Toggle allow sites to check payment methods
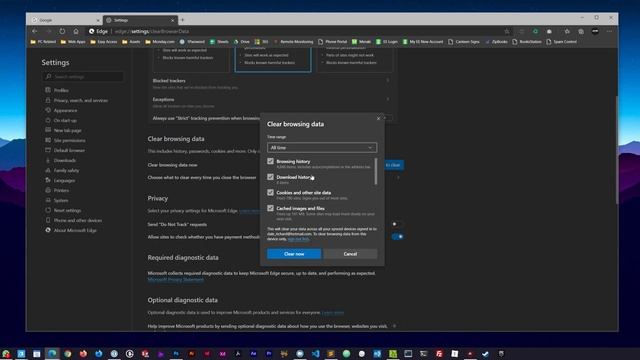The height and width of the screenshot is (360, 640). [x=397, y=237]
